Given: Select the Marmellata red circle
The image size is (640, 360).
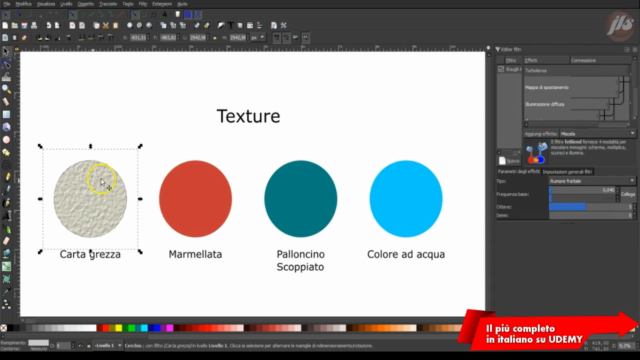Looking at the screenshot, I should (196, 199).
